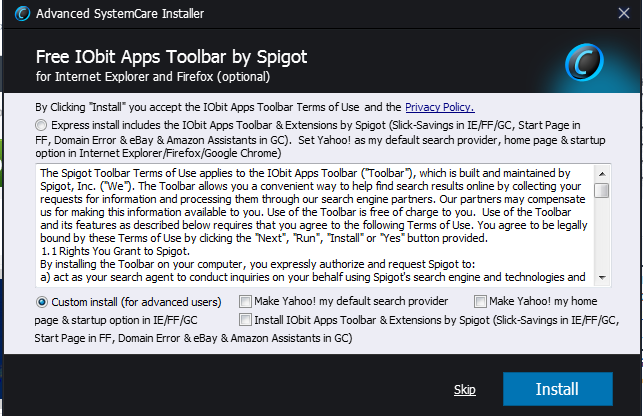This screenshot has width=643, height=416.
Task: Check the Make Yahoo! my home page box
Action: click(480, 302)
